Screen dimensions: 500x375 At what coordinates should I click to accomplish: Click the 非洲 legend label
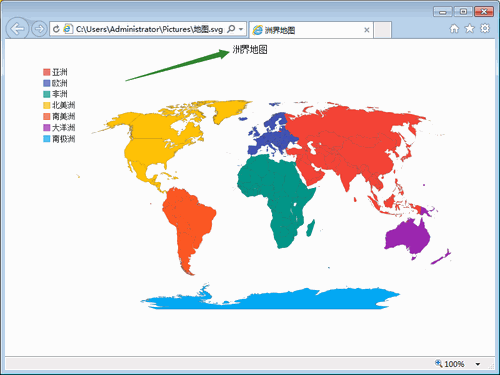pyautogui.click(x=60, y=94)
